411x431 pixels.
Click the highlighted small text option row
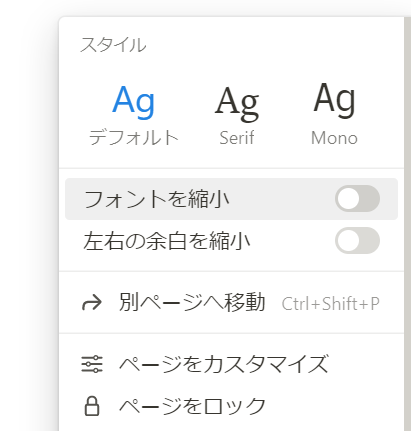click(231, 199)
